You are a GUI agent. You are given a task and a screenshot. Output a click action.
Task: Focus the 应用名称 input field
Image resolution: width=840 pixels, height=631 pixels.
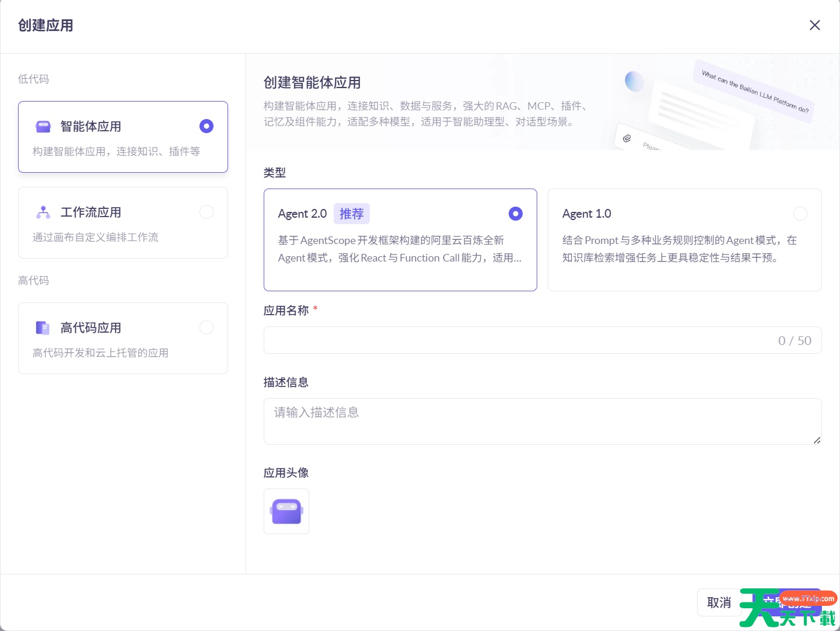click(519, 340)
